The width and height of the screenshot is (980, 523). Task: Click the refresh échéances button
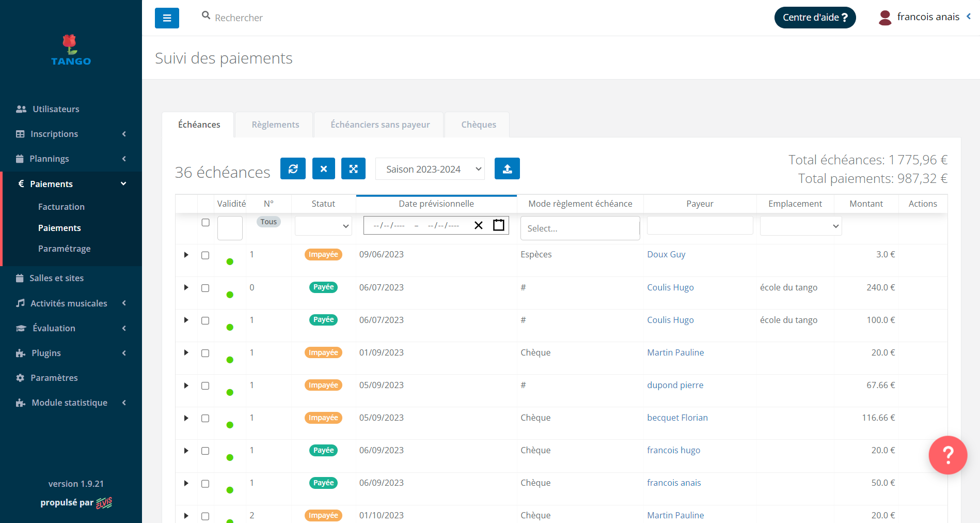(293, 168)
